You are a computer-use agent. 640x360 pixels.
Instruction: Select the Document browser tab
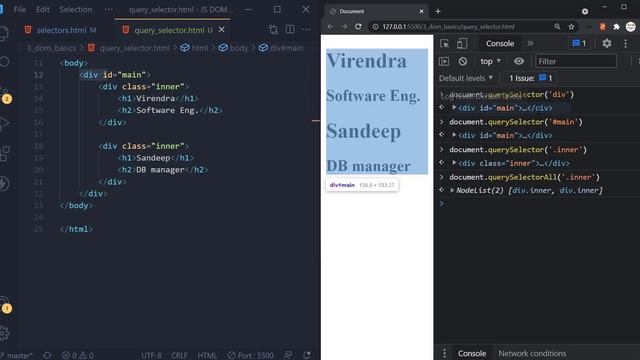coord(376,11)
